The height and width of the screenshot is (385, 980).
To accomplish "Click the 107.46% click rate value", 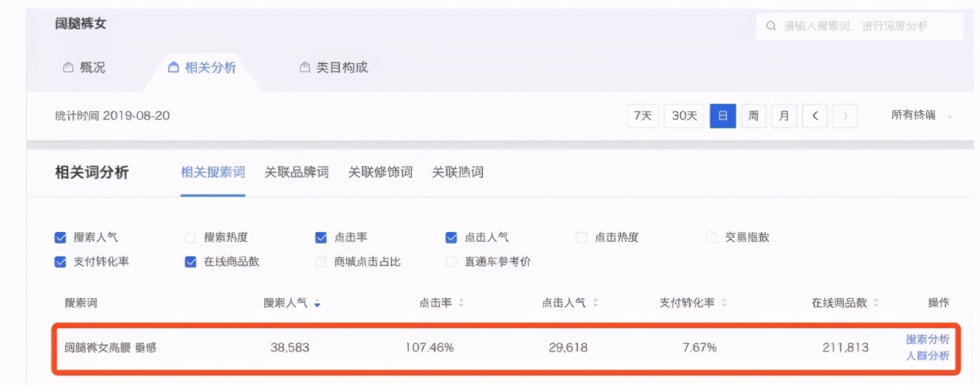I will pyautogui.click(x=429, y=348).
